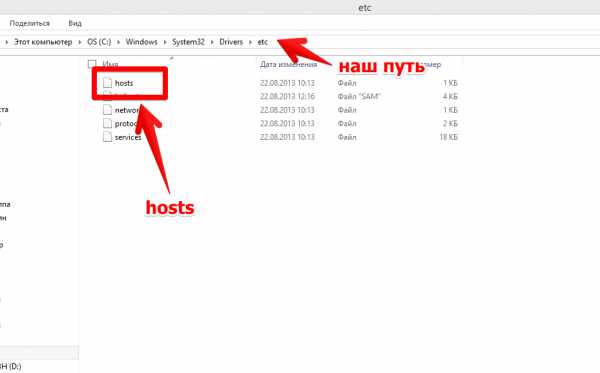This screenshot has height=373, width=600.
Task: Click the networks file icon
Action: pyautogui.click(x=108, y=110)
